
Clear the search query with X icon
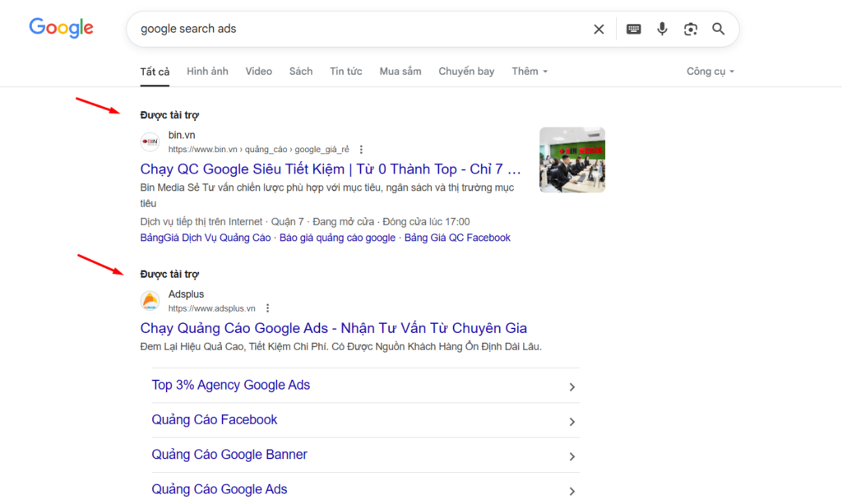click(x=599, y=29)
